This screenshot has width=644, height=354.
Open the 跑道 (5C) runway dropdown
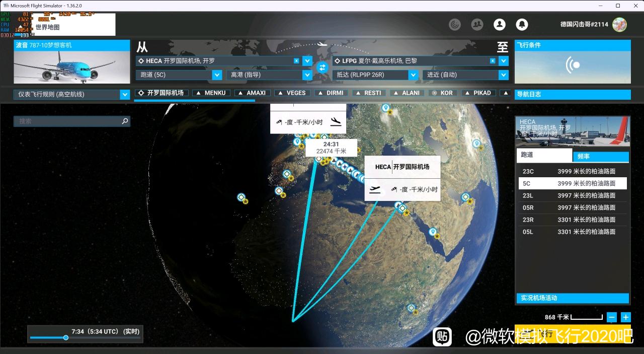tap(179, 75)
